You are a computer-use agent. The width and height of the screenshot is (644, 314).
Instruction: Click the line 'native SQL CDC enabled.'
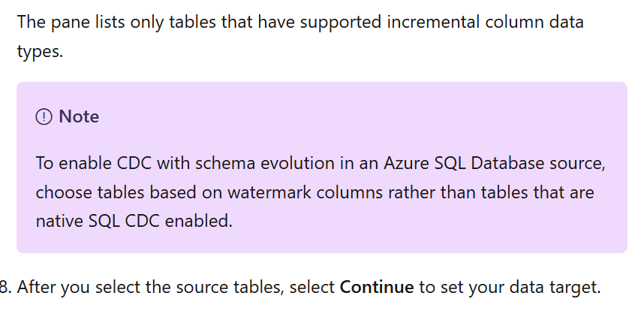(134, 221)
